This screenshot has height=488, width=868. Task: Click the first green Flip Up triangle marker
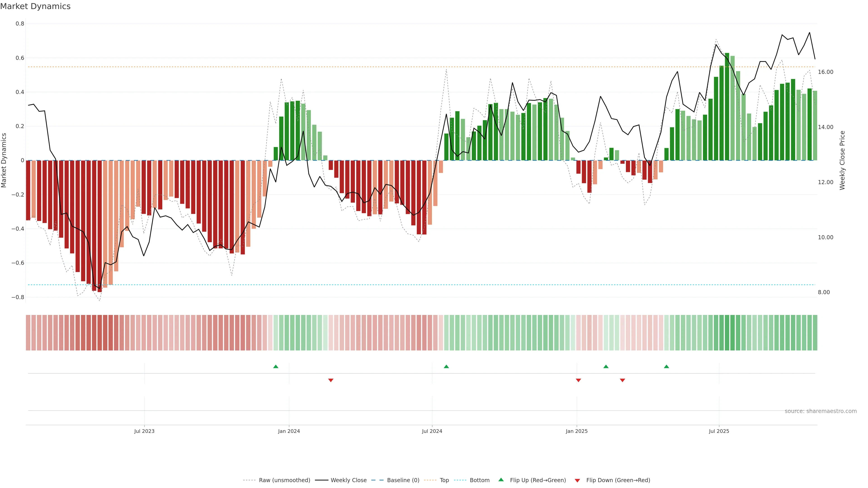276,366
